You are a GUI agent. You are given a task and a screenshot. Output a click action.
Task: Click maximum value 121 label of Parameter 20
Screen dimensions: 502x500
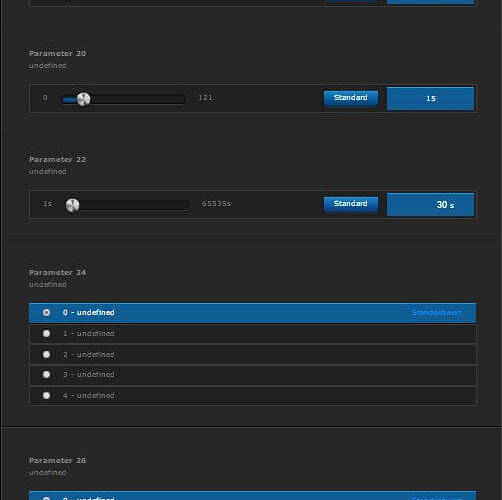[x=205, y=98]
